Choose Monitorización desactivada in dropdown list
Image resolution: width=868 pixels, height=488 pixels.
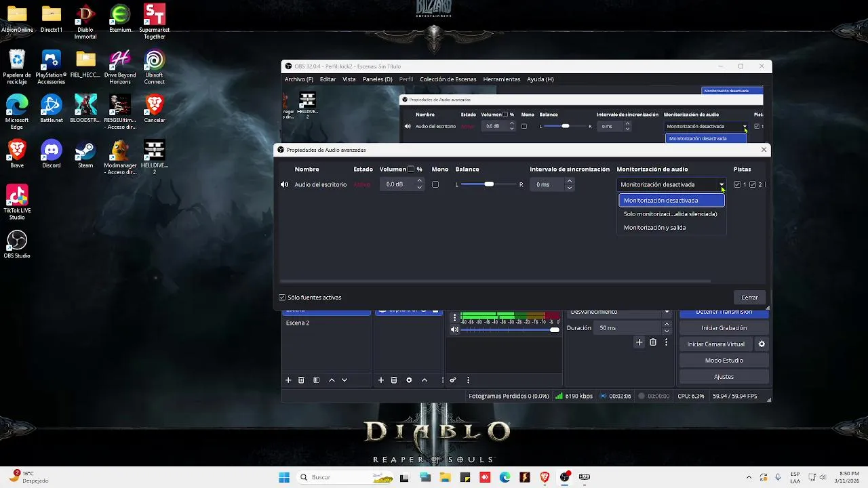[x=671, y=201]
